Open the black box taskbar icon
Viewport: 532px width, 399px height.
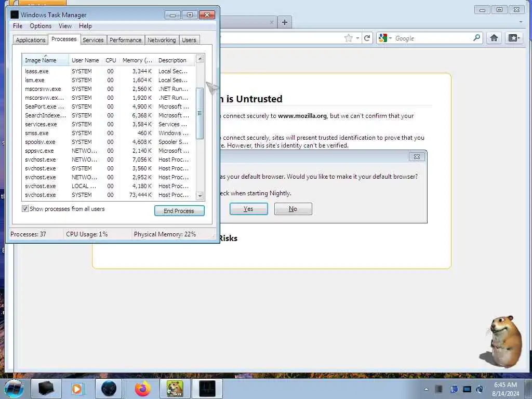click(x=46, y=389)
